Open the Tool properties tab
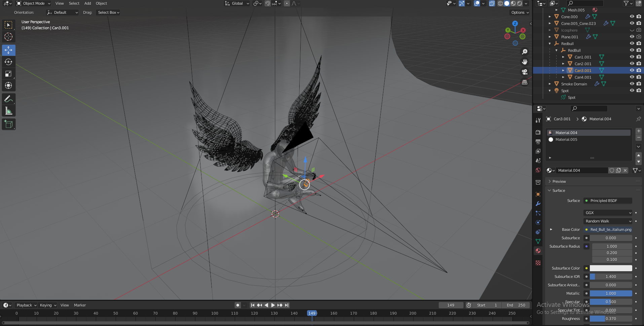Viewport: 644px width, 326px height. click(x=538, y=120)
